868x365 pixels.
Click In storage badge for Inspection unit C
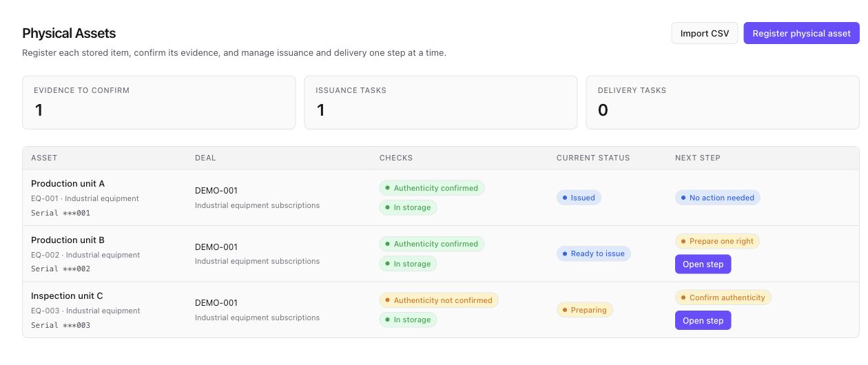(x=408, y=320)
